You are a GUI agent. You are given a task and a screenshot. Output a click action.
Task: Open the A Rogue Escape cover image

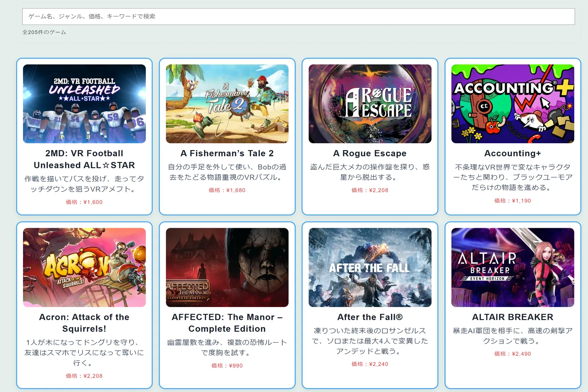click(370, 104)
